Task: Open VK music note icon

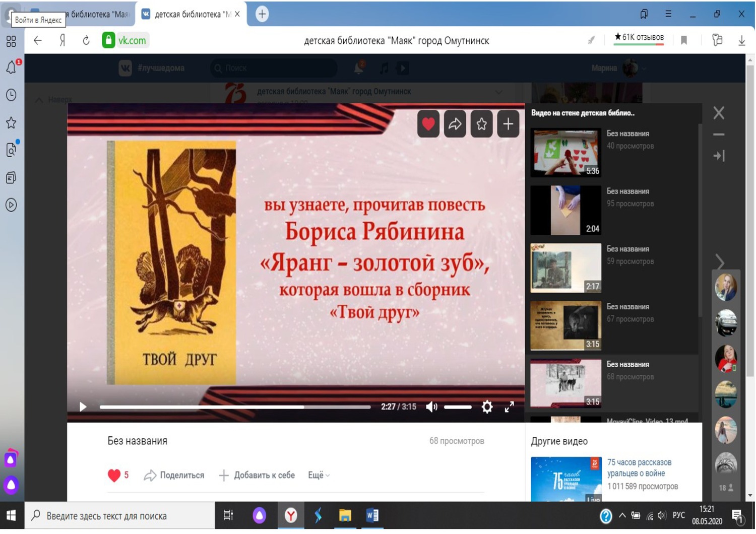Action: (384, 68)
